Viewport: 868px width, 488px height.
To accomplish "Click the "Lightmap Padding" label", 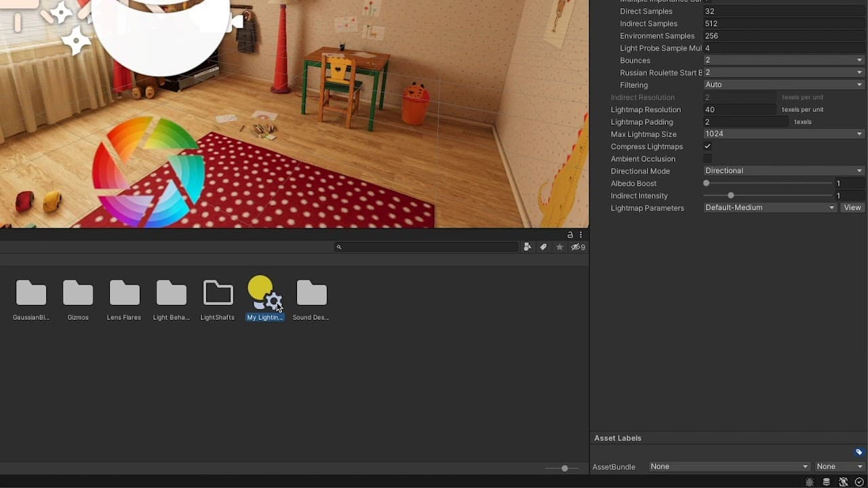I will click(x=642, y=122).
